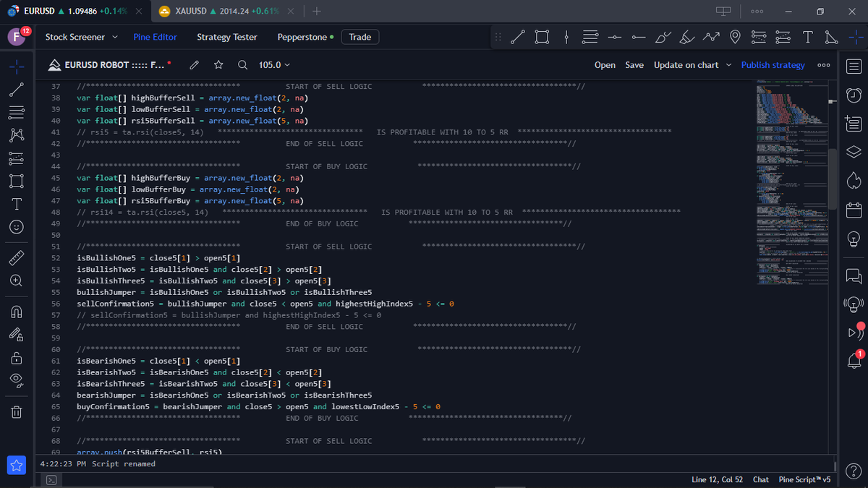This screenshot has width=868, height=488.
Task: Open the ideas lightbulb panel
Action: coord(854,238)
